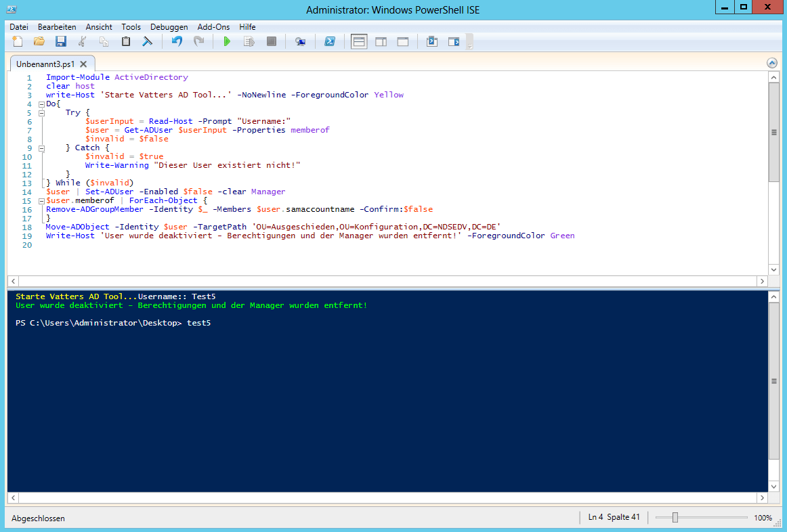This screenshot has width=787, height=532.
Task: Open the Debuggen menu
Action: pos(169,27)
